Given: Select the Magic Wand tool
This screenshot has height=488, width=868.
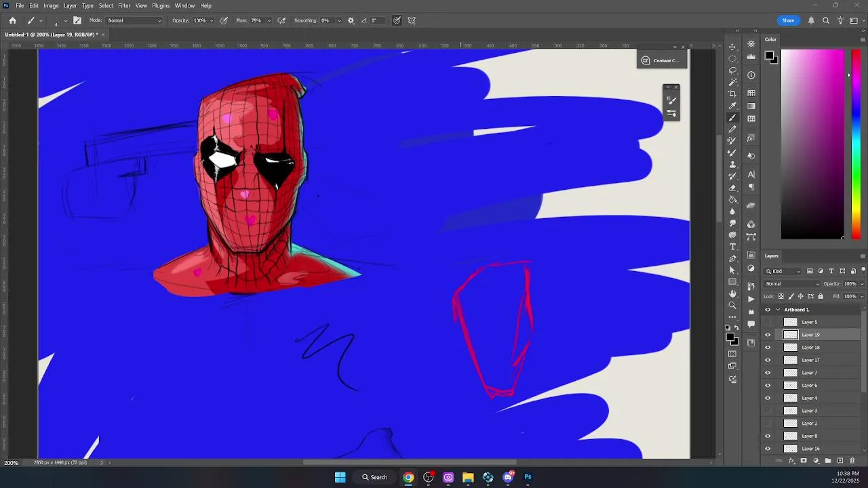Looking at the screenshot, I should coord(732,82).
